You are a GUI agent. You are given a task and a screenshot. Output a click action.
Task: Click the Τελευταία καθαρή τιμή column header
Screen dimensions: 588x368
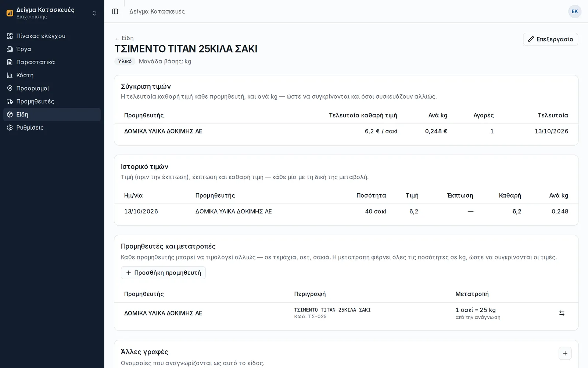click(363, 116)
